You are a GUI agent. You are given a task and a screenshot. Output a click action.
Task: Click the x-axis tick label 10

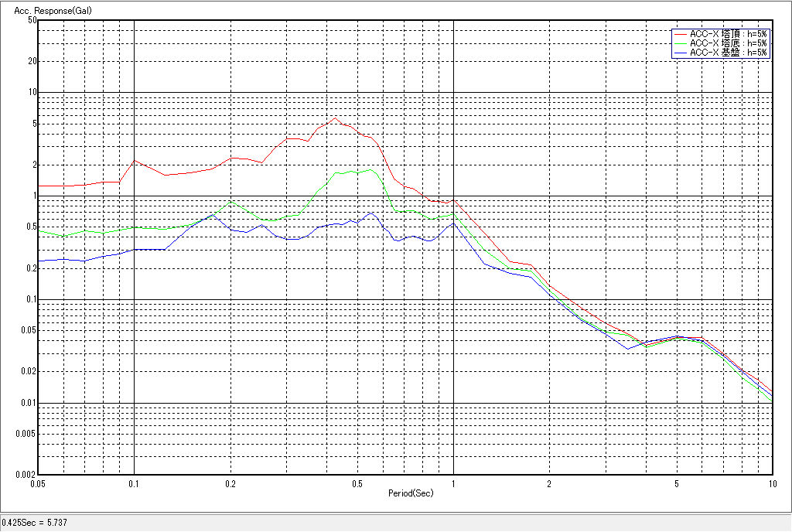tap(771, 483)
